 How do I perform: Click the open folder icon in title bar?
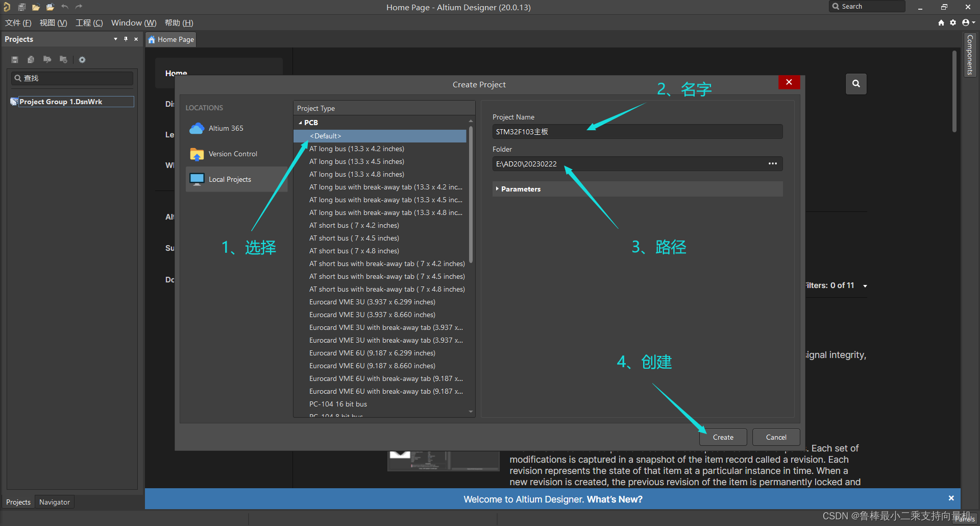click(x=36, y=7)
